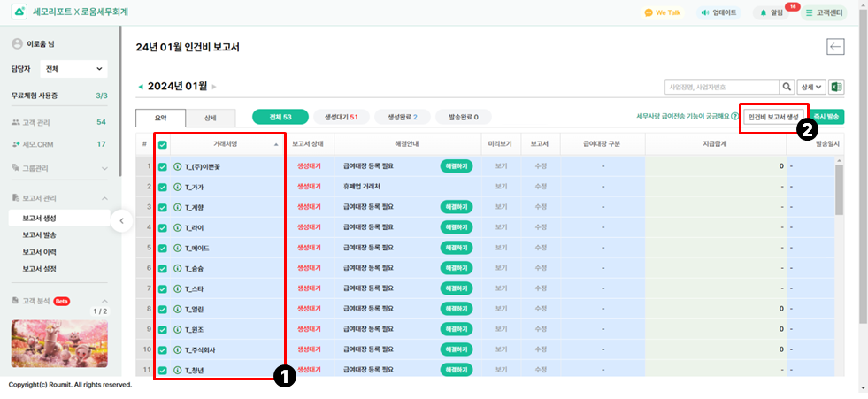Switch to the 상세 tab
The width and height of the screenshot is (868, 399).
click(210, 117)
